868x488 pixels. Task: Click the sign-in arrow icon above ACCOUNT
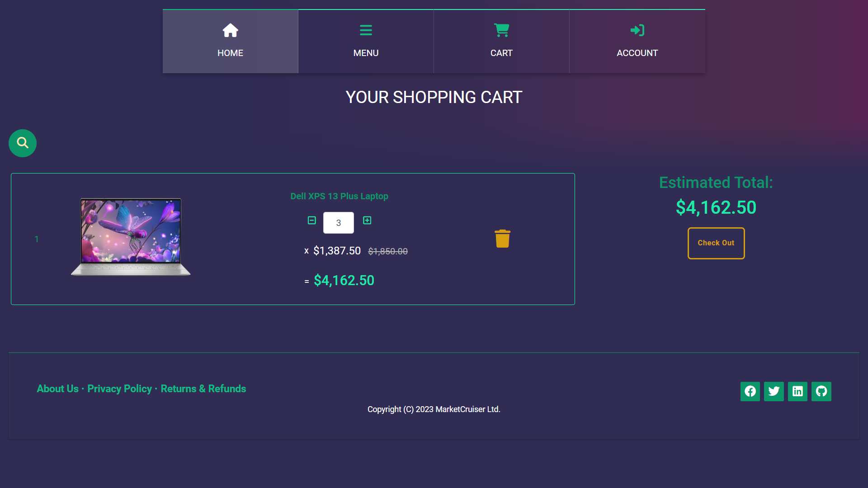(637, 30)
